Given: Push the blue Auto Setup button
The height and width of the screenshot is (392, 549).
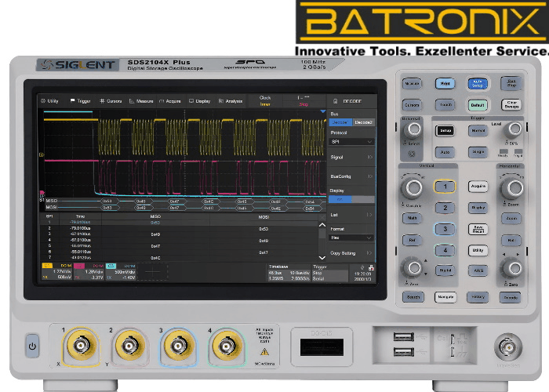Looking at the screenshot, I should click(x=478, y=84).
